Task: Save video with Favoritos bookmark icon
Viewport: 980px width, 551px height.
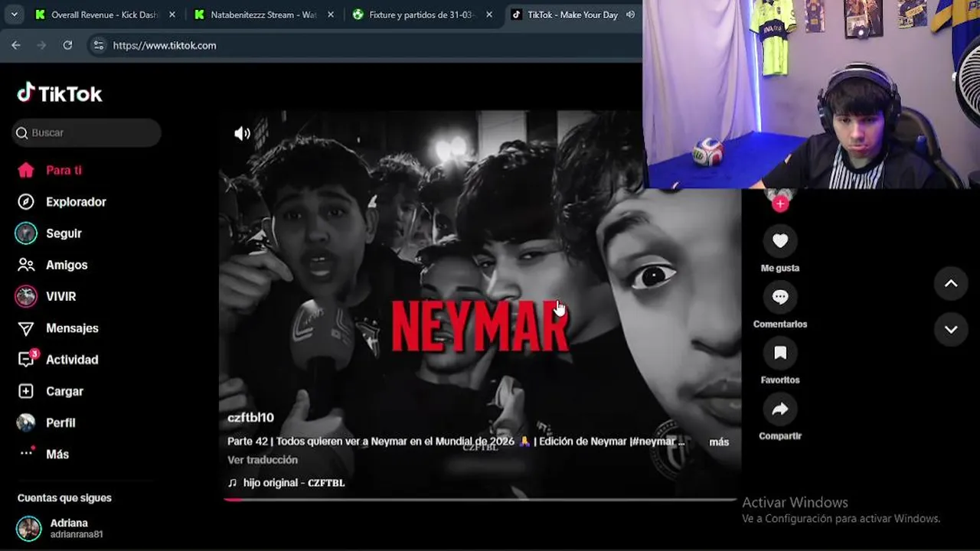Action: [780, 353]
